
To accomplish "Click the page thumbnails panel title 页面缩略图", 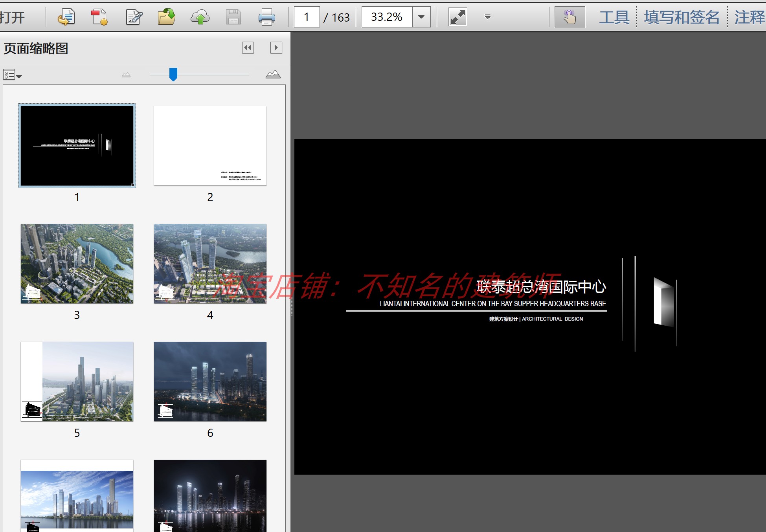I will coord(36,48).
